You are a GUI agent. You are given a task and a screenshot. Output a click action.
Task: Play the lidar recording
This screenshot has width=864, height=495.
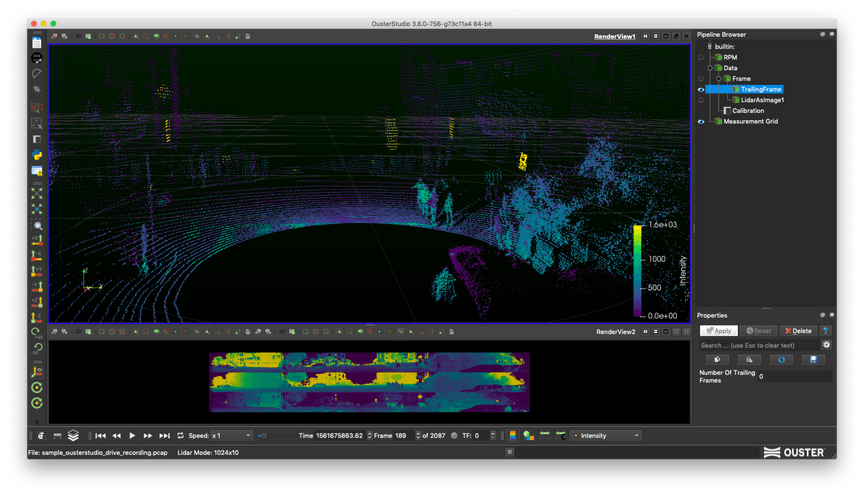pos(132,435)
